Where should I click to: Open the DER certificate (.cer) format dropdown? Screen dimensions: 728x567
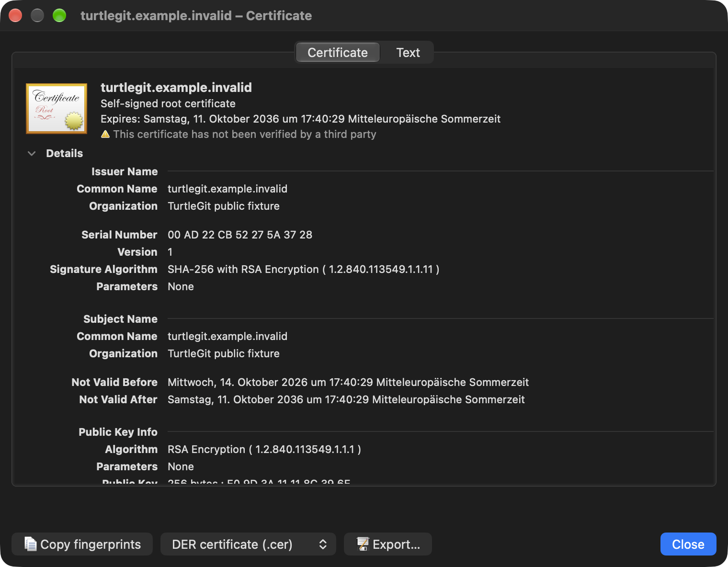coord(248,544)
